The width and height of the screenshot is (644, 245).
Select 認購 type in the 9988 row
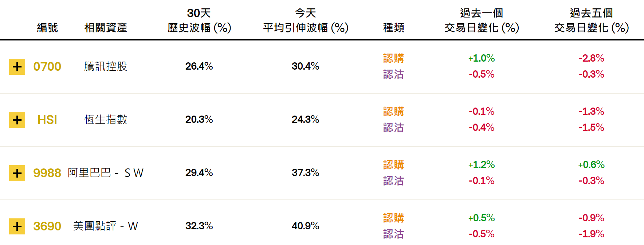coord(393,165)
